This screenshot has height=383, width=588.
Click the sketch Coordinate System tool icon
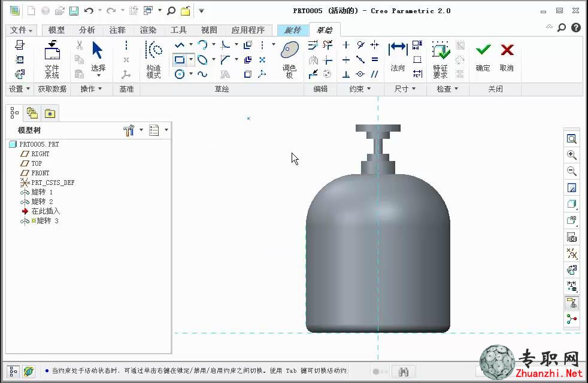262,74
